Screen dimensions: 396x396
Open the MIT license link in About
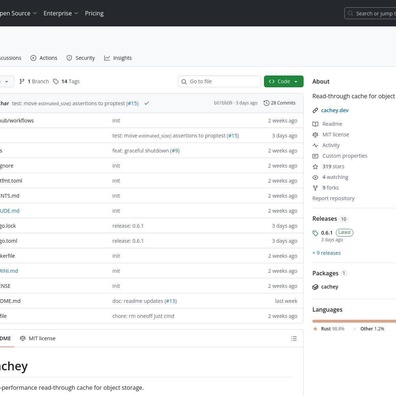coord(336,135)
